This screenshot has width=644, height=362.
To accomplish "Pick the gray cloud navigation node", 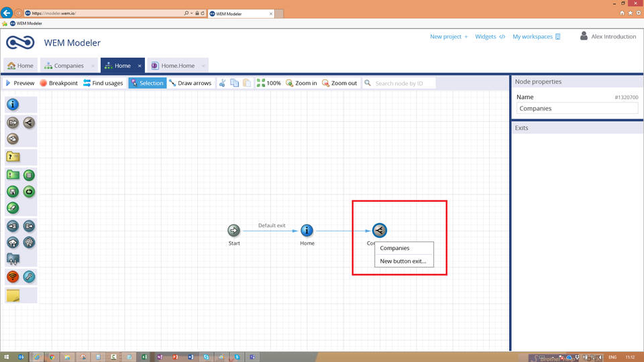I will coord(13,139).
